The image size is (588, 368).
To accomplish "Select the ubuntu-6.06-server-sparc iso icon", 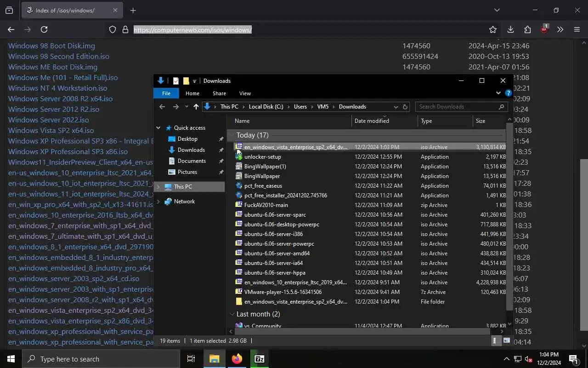I will [239, 215].
